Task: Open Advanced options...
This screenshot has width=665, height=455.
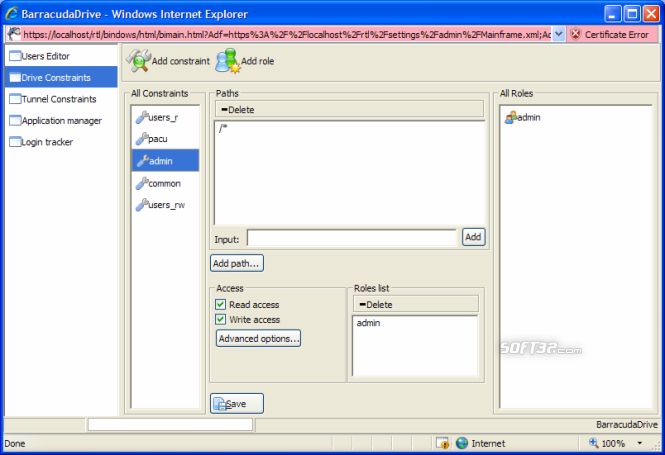Action: [x=258, y=338]
